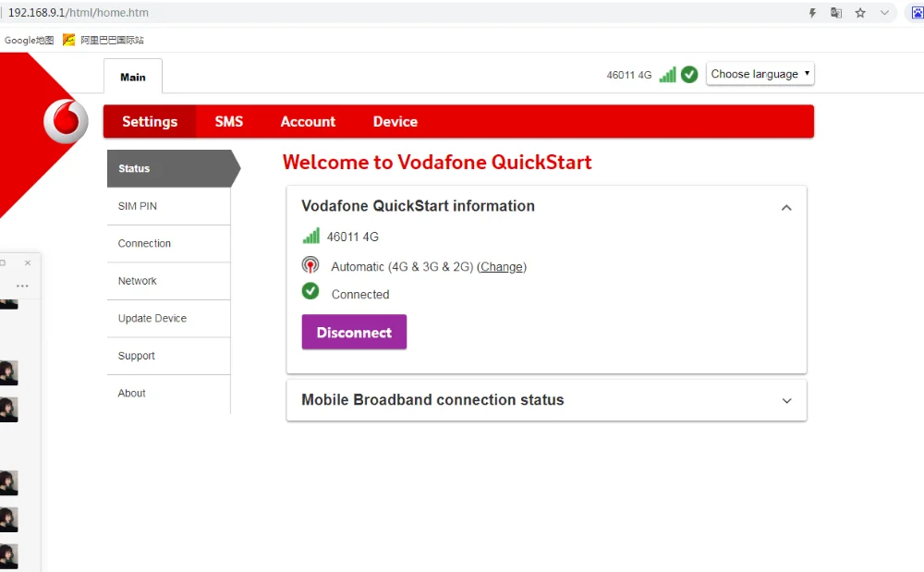Viewport: 924px width, 572px height.
Task: Click the Welcome to Vodafone QuickStart heading
Action: 437,162
